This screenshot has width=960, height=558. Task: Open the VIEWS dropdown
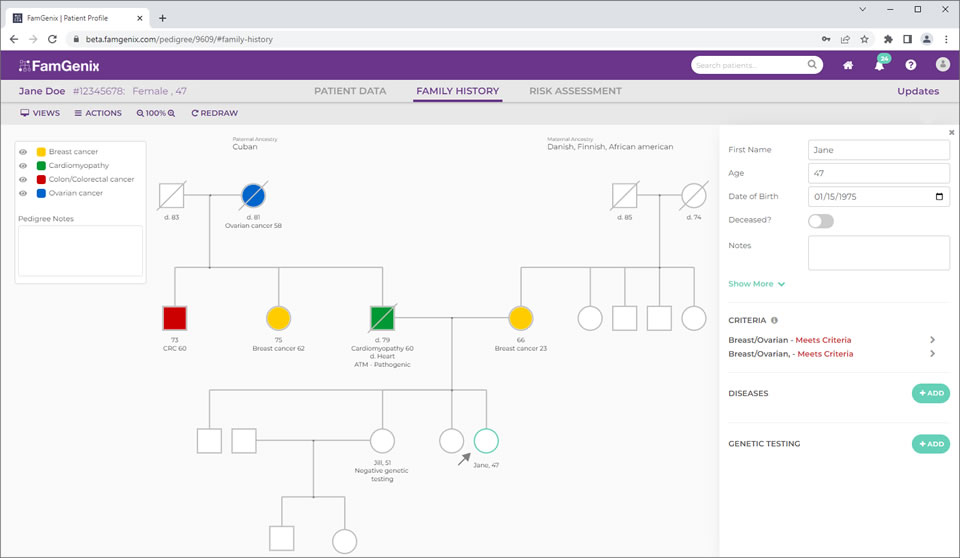coord(40,113)
